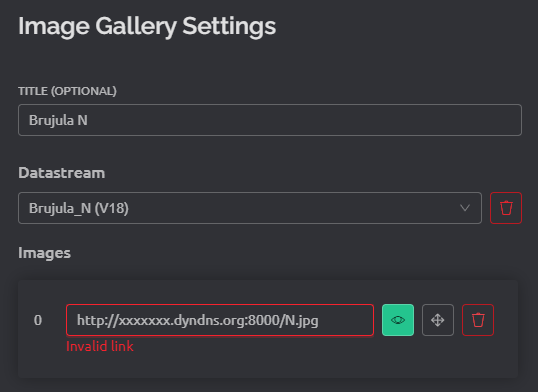Grab the reorder arrows icon for image 0

[437, 320]
